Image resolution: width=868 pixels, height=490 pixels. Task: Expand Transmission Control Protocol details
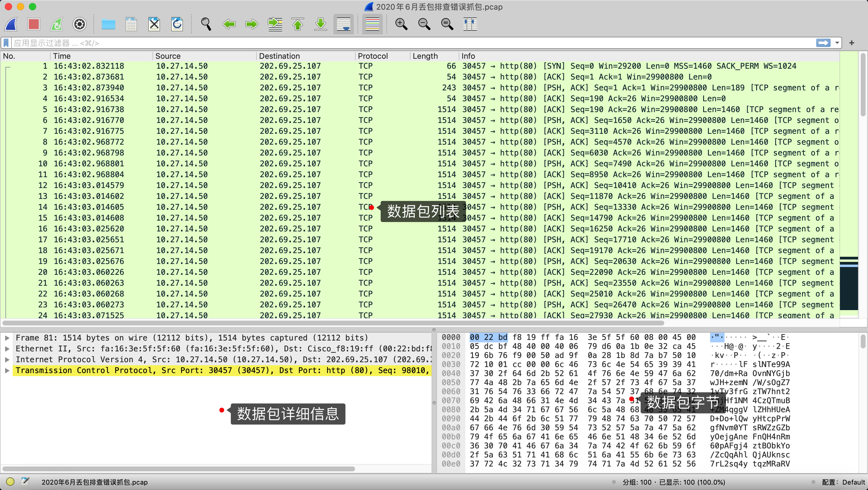[x=7, y=370]
